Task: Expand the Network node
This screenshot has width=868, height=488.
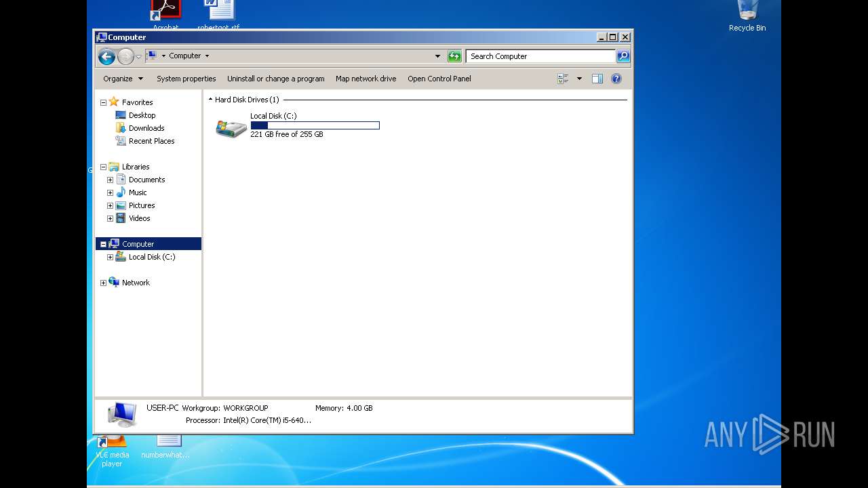Action: [x=103, y=283]
